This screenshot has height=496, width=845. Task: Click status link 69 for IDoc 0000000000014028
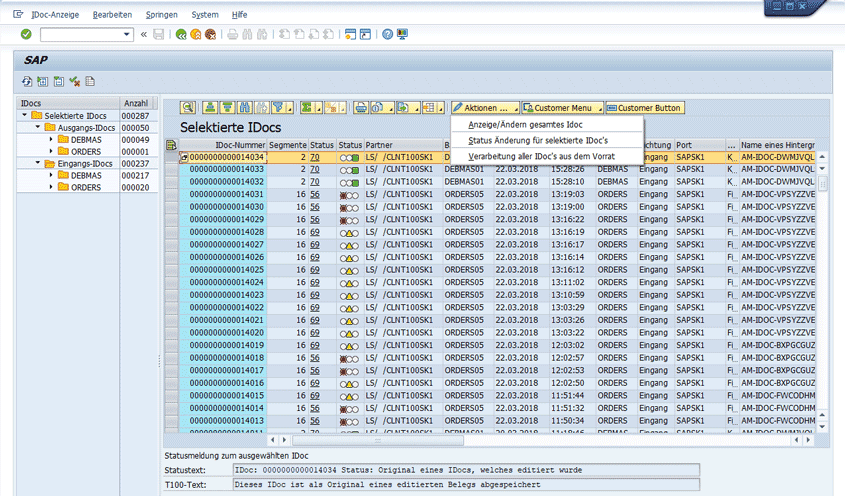coord(315,232)
